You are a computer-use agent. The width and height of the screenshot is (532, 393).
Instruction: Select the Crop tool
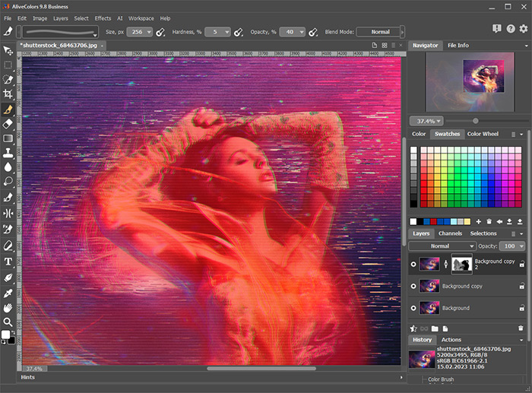coord(8,94)
